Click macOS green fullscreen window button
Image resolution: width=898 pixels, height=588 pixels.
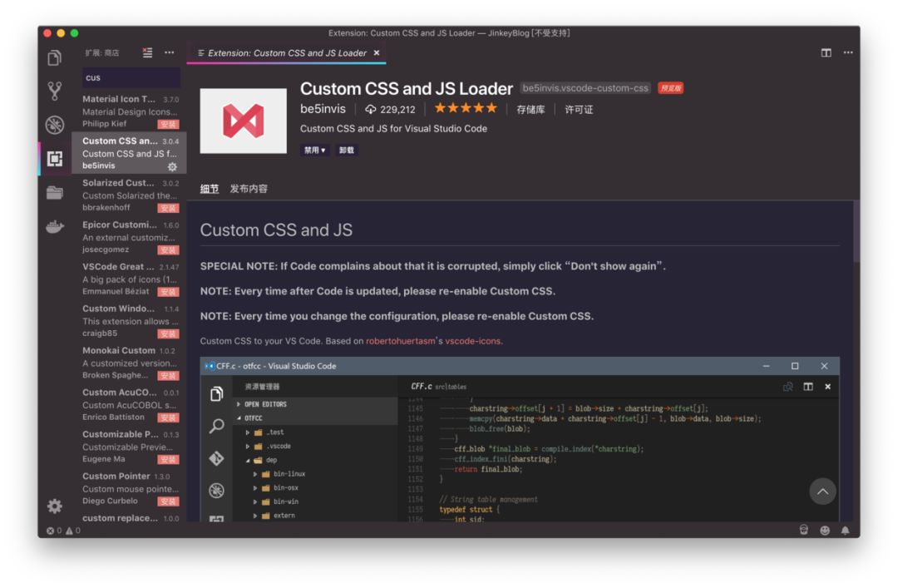pyautogui.click(x=75, y=33)
